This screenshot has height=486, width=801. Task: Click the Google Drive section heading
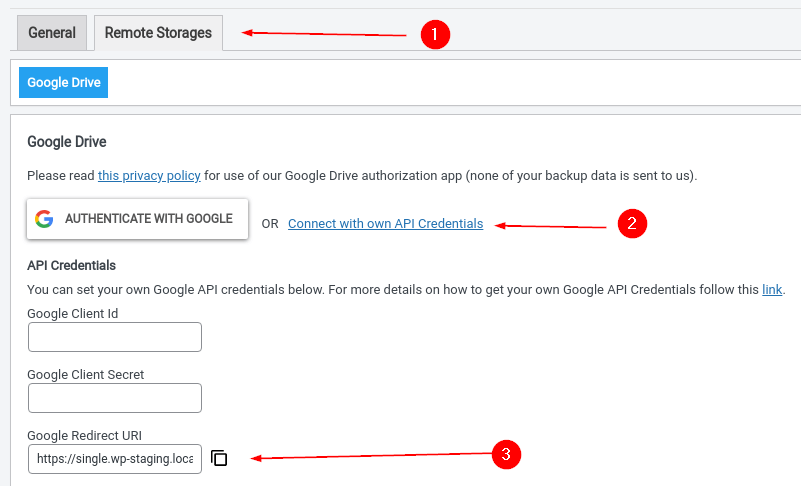67,142
